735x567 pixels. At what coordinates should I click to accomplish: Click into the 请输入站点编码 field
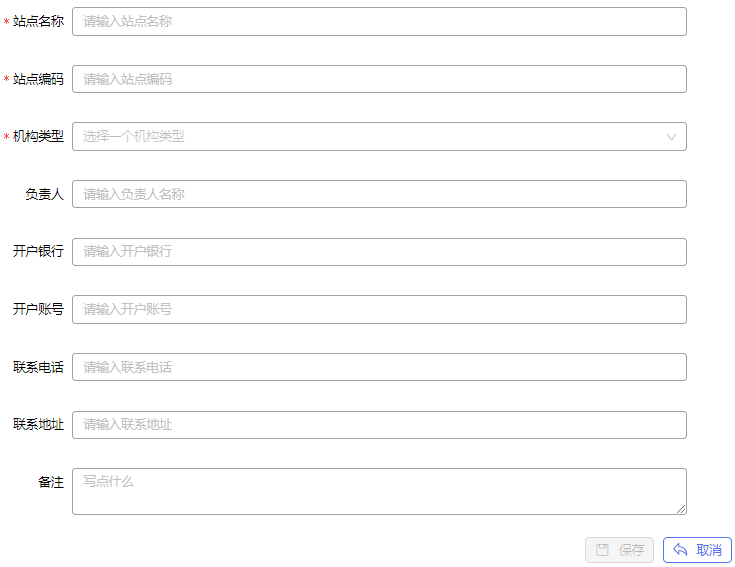379,79
